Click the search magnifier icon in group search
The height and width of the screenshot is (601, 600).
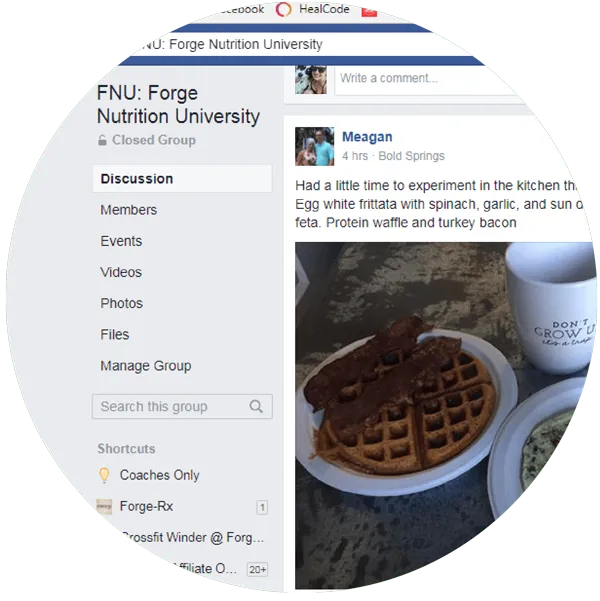[256, 406]
